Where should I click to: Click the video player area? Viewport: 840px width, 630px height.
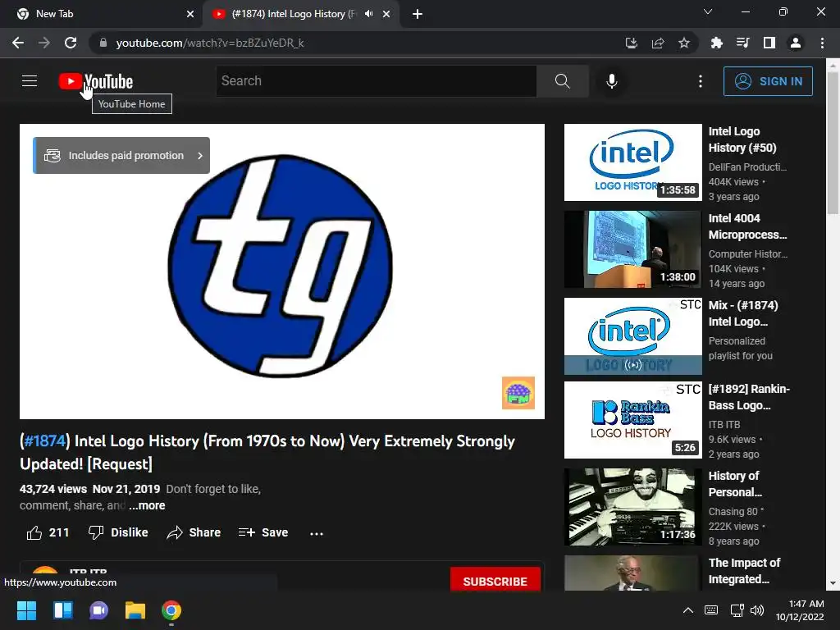pos(282,271)
